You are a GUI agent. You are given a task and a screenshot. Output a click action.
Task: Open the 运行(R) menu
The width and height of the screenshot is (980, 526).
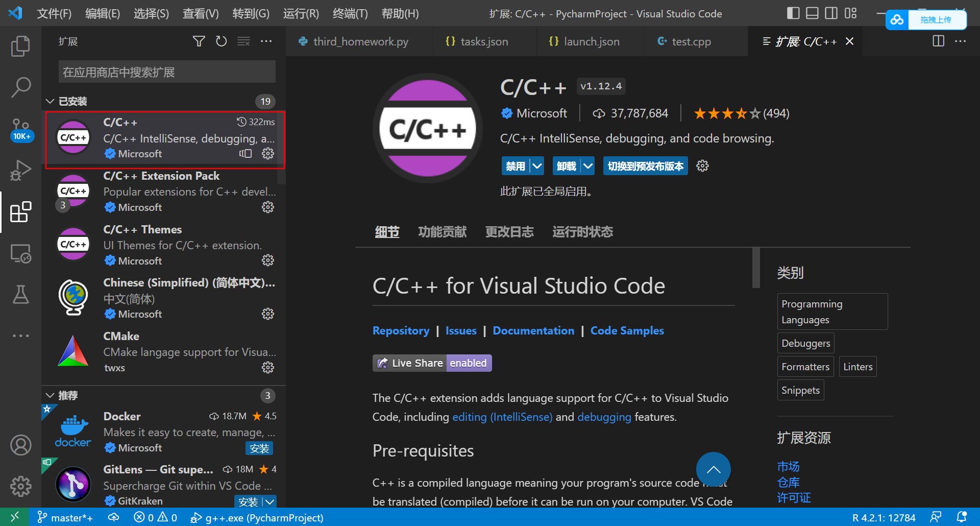pyautogui.click(x=301, y=13)
